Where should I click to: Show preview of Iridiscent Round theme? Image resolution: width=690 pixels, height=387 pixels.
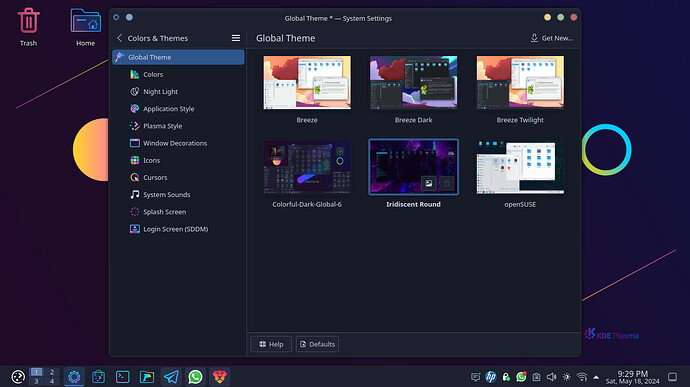429,184
